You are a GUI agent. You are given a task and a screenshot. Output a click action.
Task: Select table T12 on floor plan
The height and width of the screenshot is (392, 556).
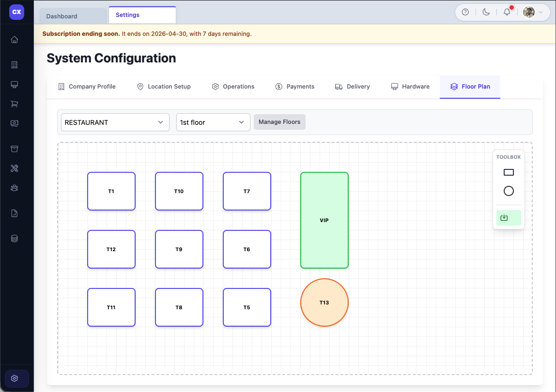(111, 250)
